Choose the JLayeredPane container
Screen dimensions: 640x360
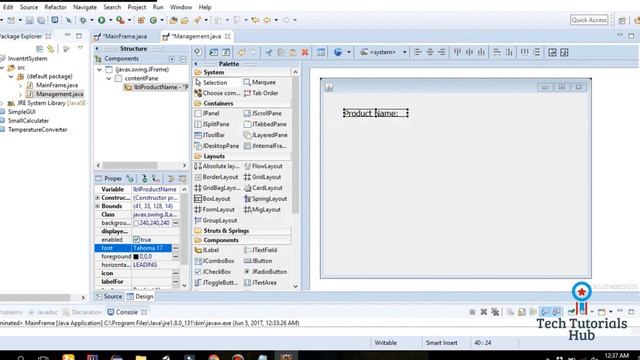(266, 135)
